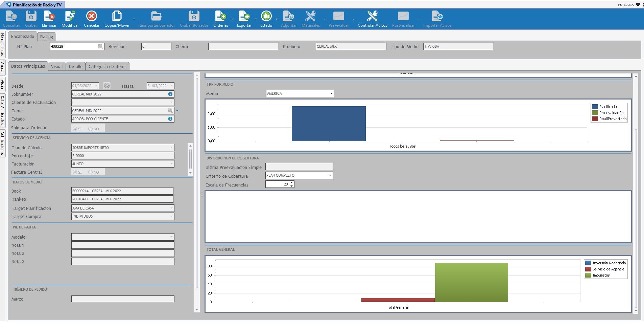The width and height of the screenshot is (644, 330).
Task: Increase the Escala de Frecuencias value
Action: 292,182
